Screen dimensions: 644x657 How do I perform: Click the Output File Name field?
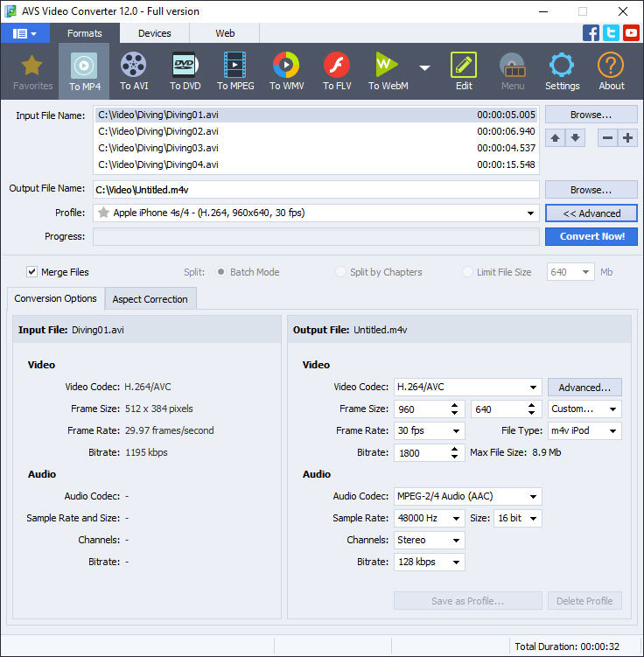[x=316, y=190]
